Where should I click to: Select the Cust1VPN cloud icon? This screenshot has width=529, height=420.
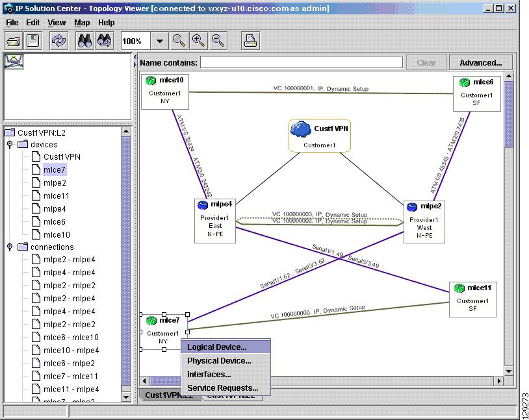click(x=300, y=129)
